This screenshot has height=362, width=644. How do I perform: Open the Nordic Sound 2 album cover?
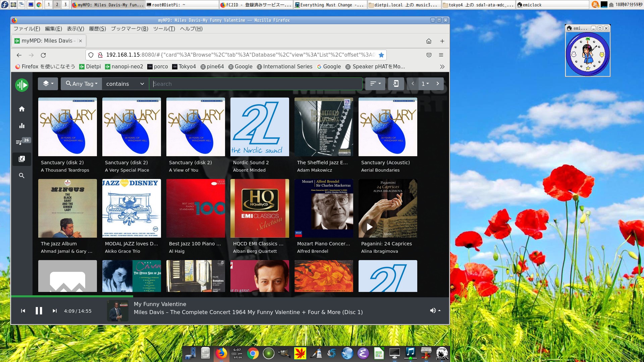(x=260, y=127)
